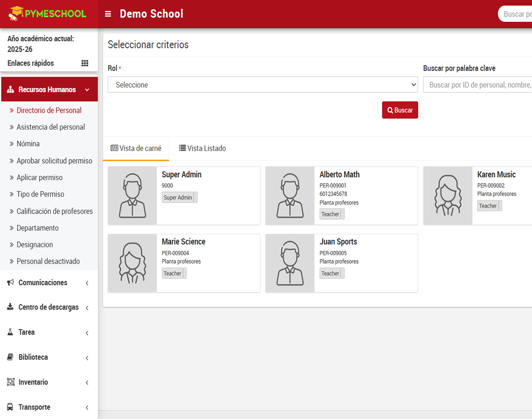This screenshot has width=532, height=419.
Task: Open the quick links grid icon
Action: coord(85,63)
